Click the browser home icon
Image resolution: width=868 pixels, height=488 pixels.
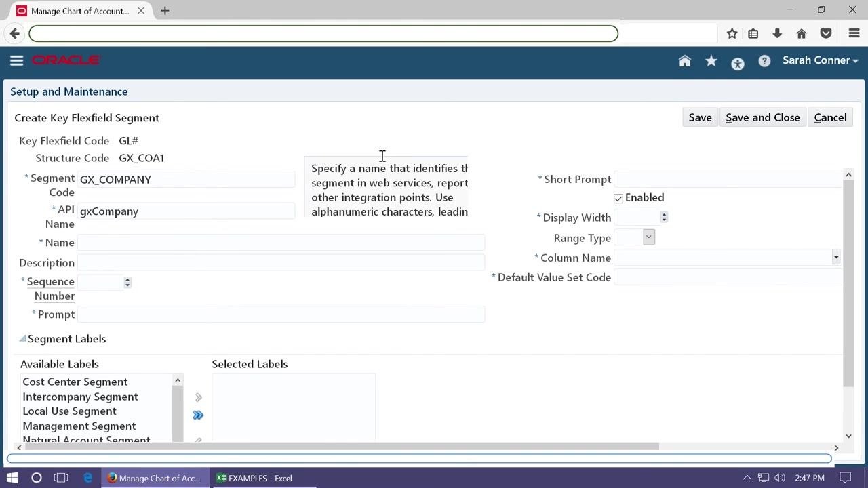pos(802,33)
